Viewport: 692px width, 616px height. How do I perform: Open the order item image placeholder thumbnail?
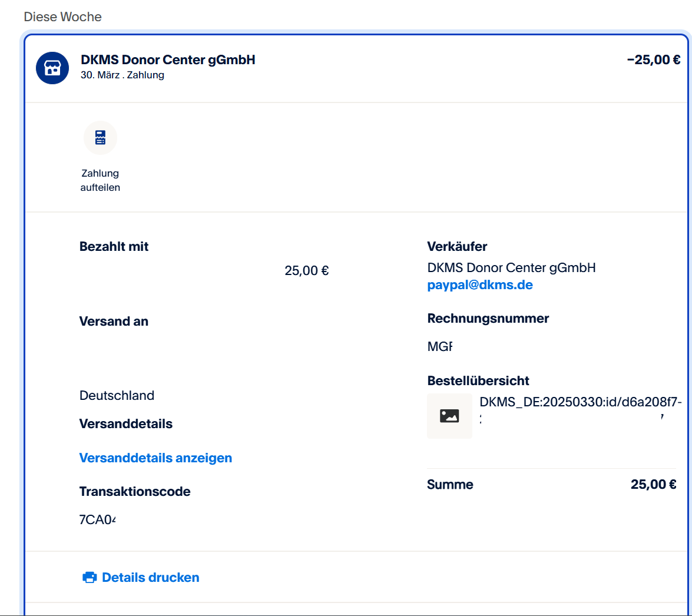point(449,416)
